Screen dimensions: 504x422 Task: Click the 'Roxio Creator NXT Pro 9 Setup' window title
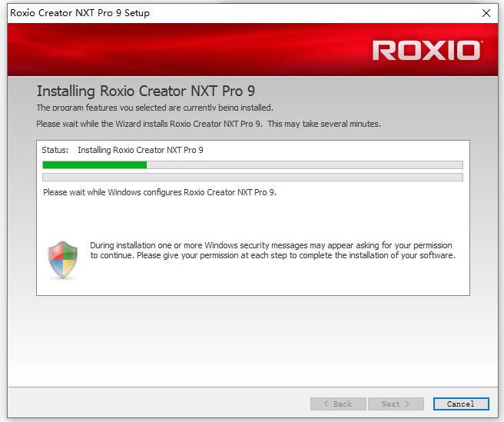tap(80, 13)
